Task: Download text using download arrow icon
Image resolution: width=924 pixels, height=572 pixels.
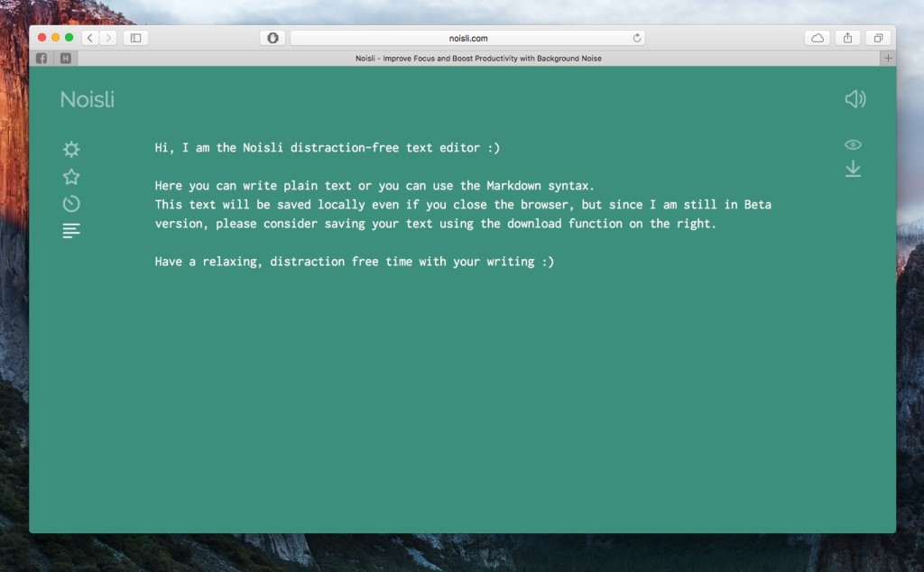Action: coord(853,169)
